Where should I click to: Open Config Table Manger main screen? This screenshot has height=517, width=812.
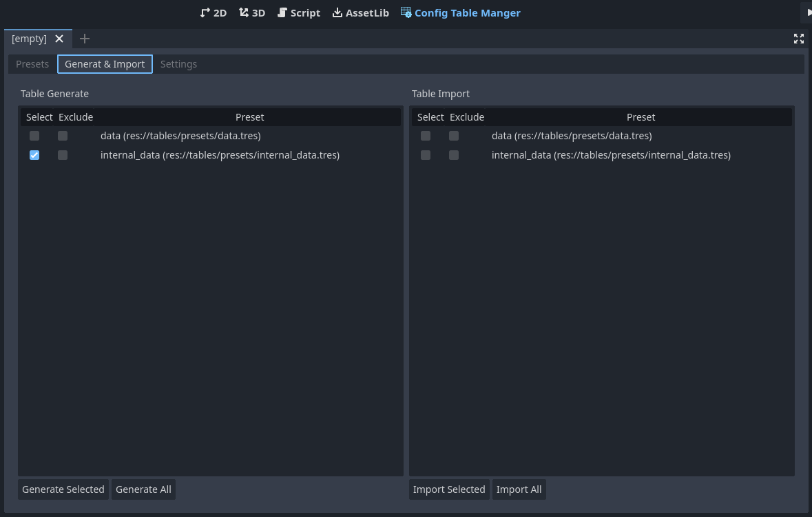(460, 13)
